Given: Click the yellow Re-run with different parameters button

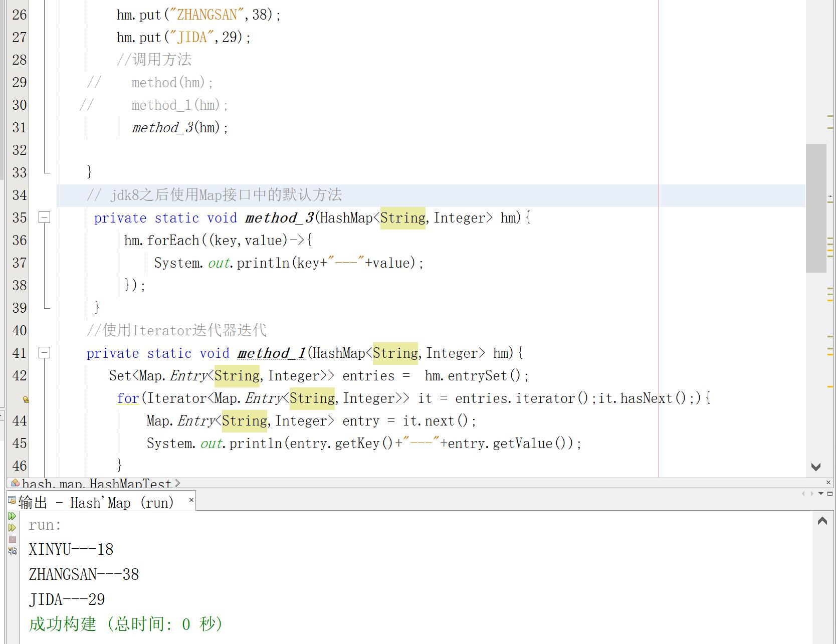Looking at the screenshot, I should click(x=13, y=528).
